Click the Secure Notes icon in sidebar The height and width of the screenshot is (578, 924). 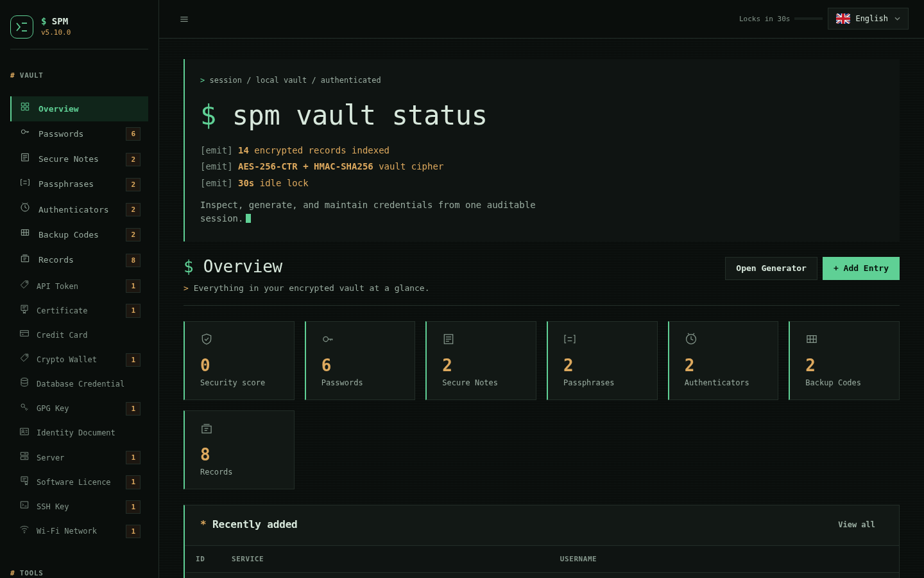pyautogui.click(x=25, y=157)
